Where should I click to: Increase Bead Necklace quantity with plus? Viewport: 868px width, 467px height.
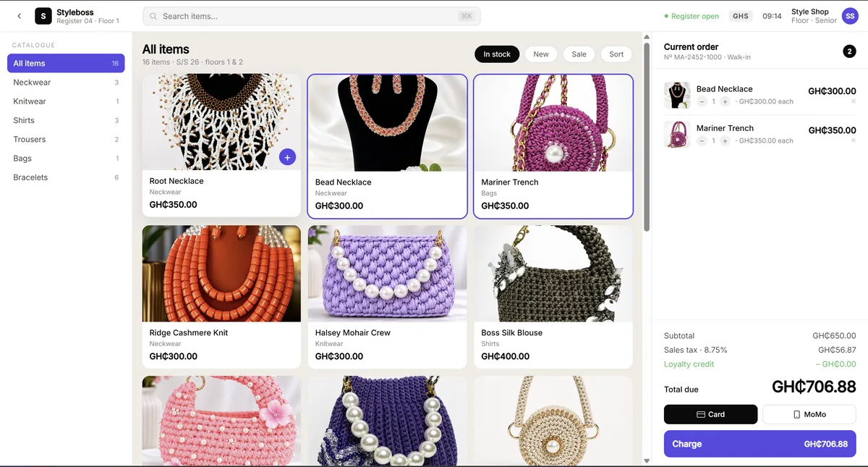pyautogui.click(x=725, y=101)
